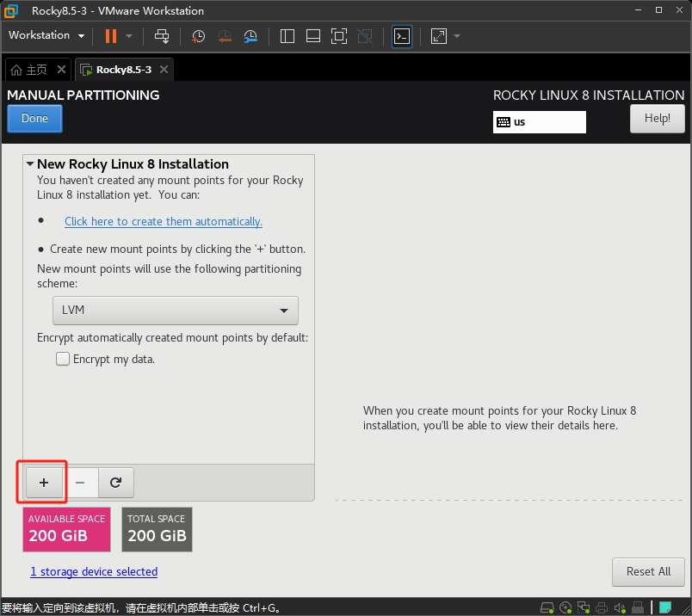Click the Reset All button

648,572
